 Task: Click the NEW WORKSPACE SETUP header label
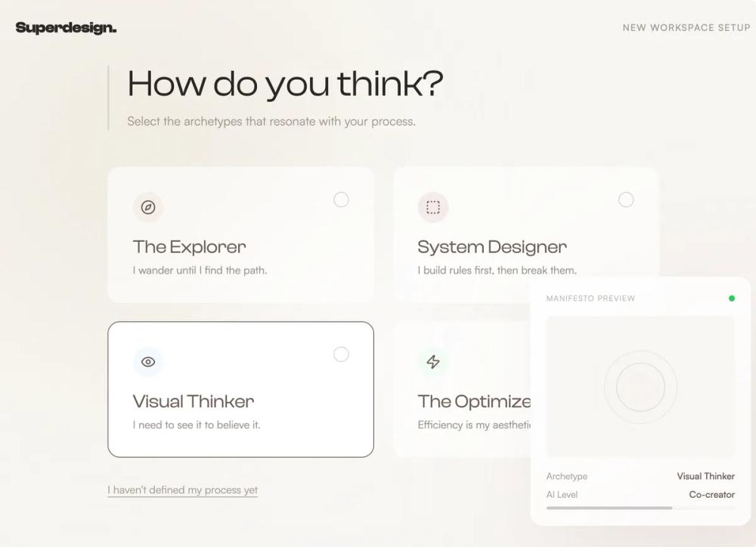click(686, 27)
